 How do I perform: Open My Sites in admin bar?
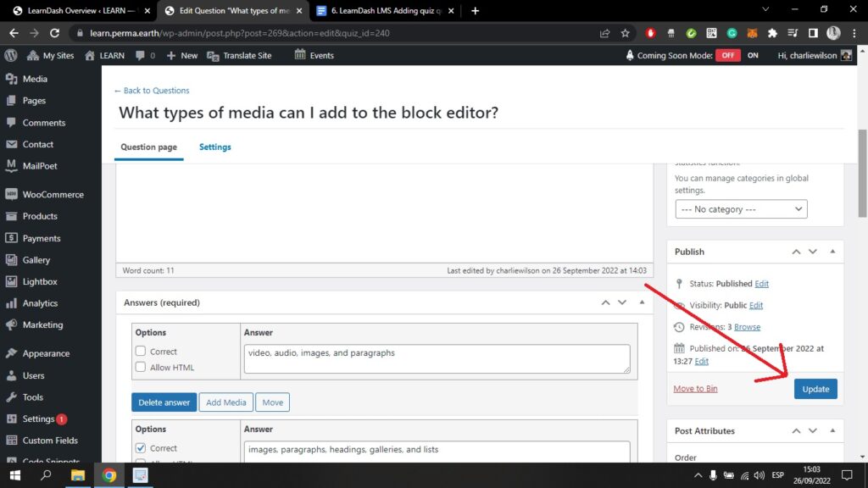pyautogui.click(x=51, y=55)
